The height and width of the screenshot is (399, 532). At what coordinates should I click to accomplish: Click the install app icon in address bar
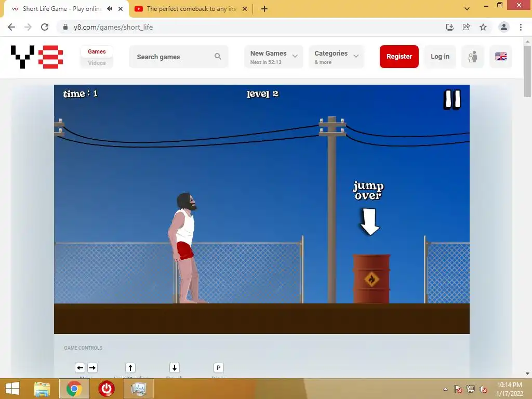point(450,27)
